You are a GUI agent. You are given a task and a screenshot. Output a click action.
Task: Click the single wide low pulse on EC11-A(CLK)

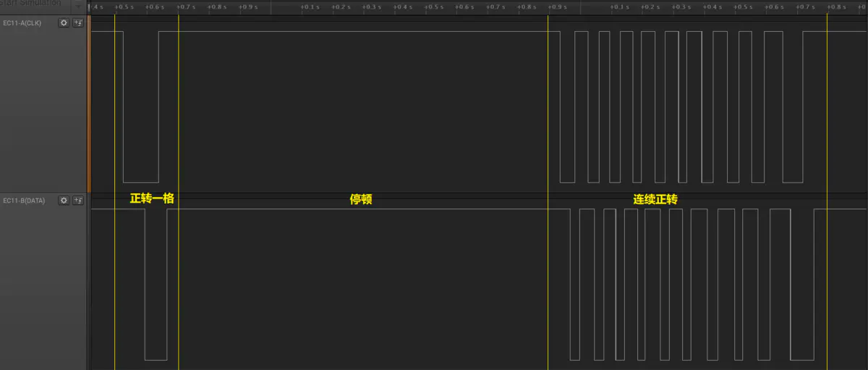pyautogui.click(x=141, y=107)
